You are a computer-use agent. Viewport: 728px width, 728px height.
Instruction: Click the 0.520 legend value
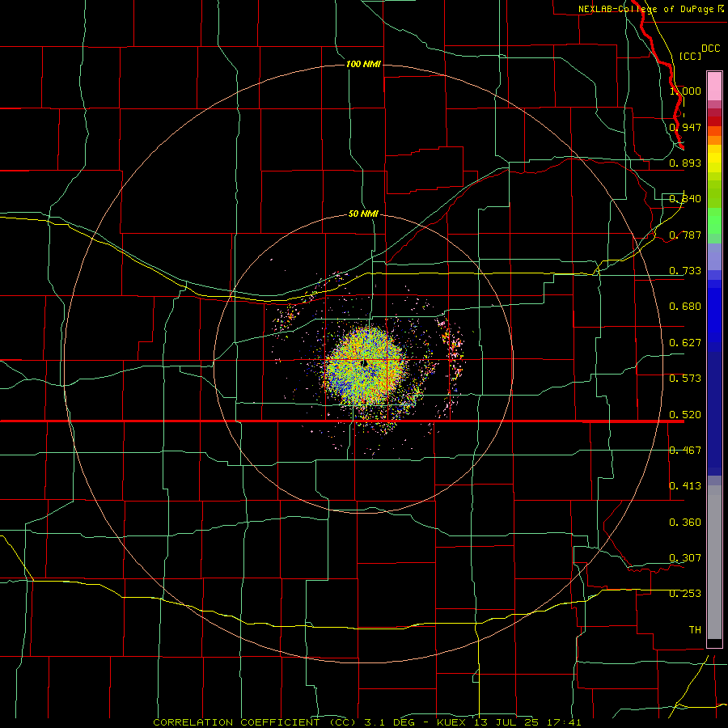tap(685, 415)
